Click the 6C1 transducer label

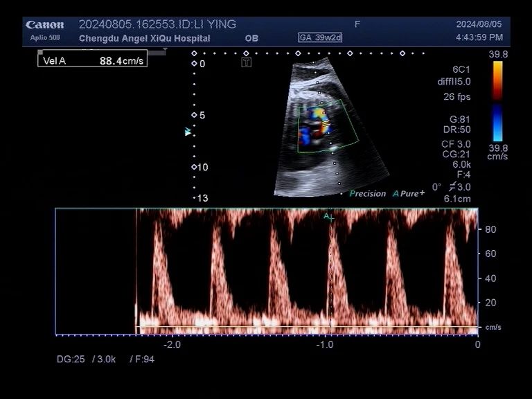click(460, 69)
